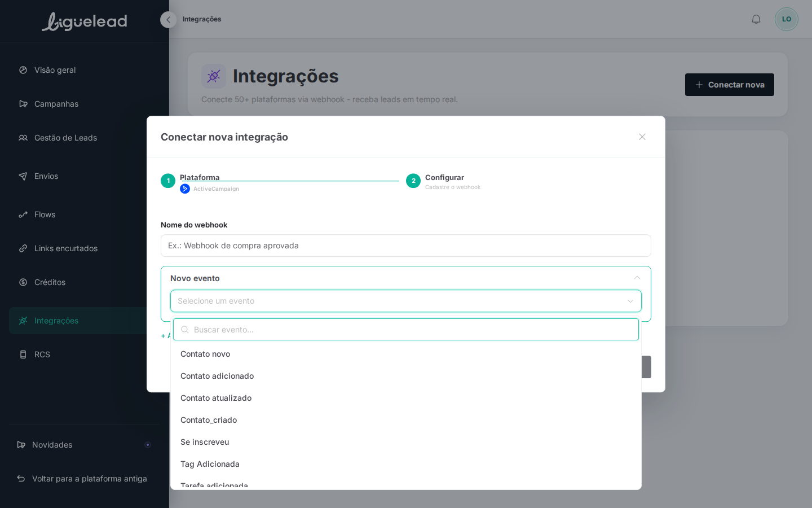The width and height of the screenshot is (812, 508).
Task: Click the search magnifier icon in event list
Action: point(185,330)
